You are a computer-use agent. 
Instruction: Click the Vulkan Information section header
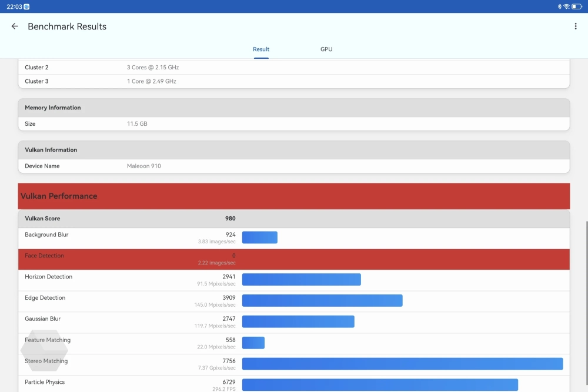pos(293,150)
